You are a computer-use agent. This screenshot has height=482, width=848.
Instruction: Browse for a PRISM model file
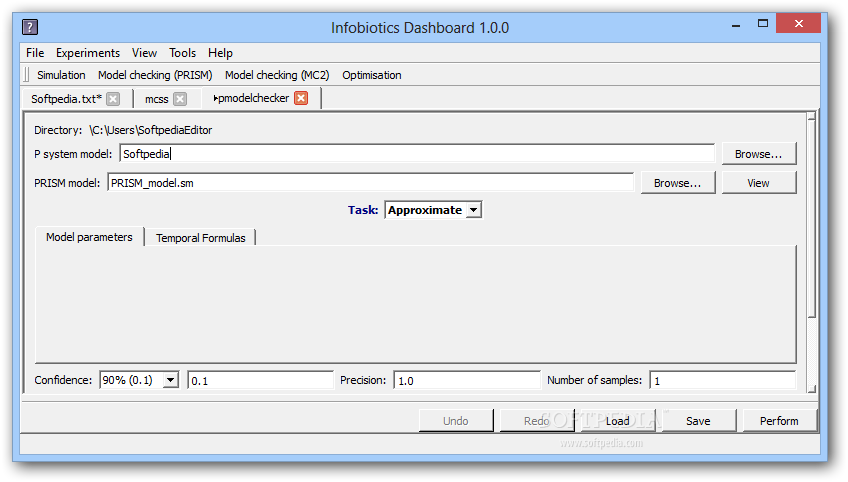pyautogui.click(x=678, y=183)
